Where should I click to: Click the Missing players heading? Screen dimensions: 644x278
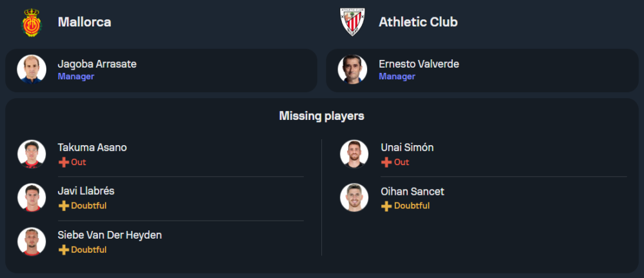(x=322, y=116)
